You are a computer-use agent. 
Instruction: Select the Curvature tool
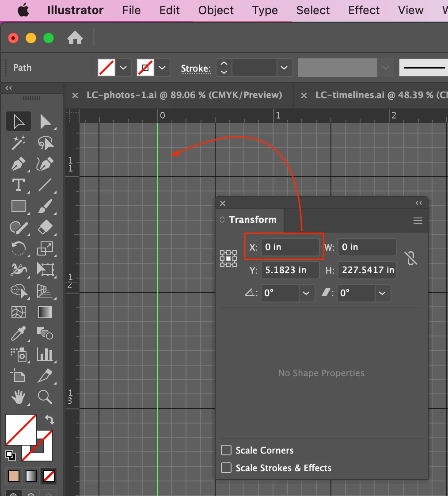click(46, 164)
